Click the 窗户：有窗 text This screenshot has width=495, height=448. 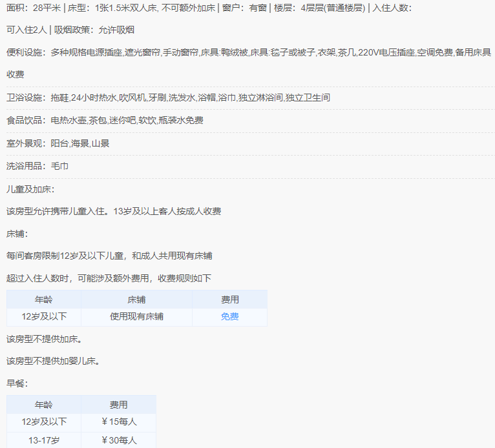(244, 8)
